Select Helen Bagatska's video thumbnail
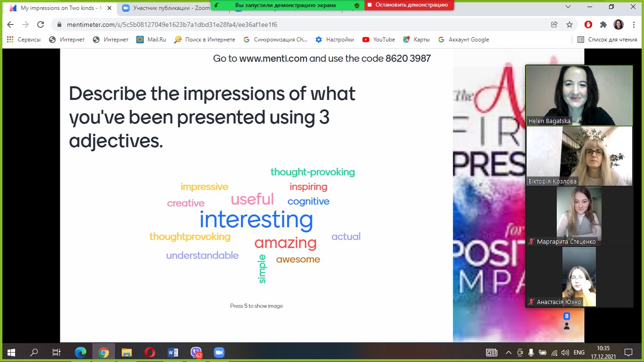 (x=579, y=95)
